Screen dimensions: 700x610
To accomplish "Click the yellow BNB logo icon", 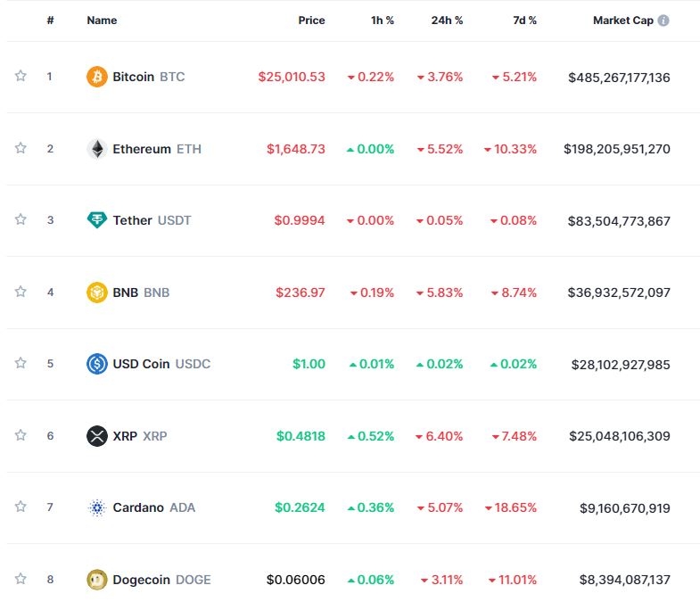I will (x=96, y=292).
